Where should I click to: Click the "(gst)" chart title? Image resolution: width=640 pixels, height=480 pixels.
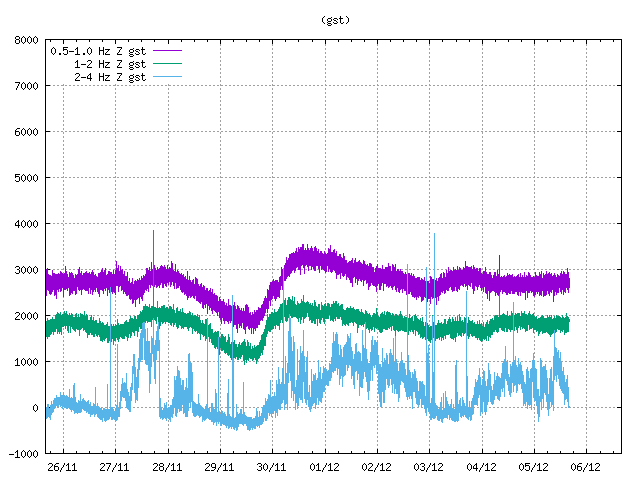click(x=335, y=19)
